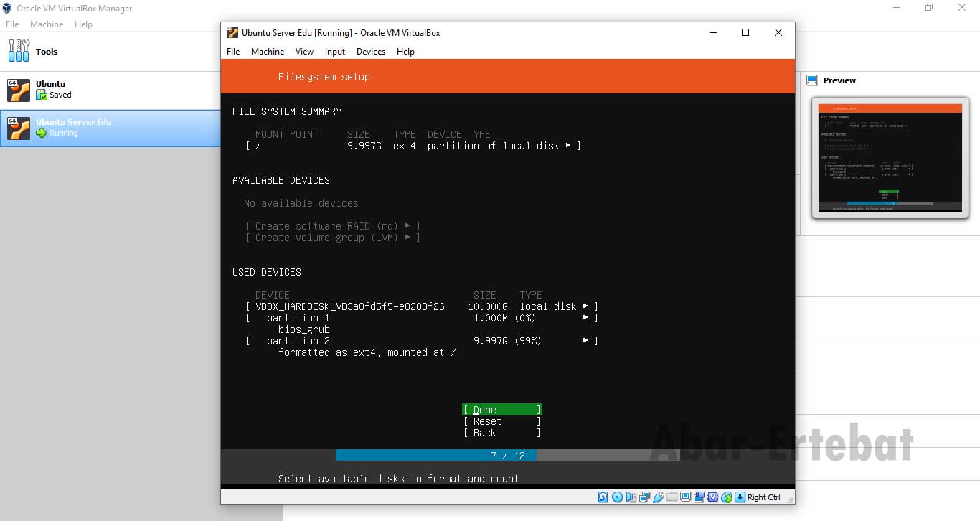
Task: Expand the root mount point summary row
Action: pos(413,146)
